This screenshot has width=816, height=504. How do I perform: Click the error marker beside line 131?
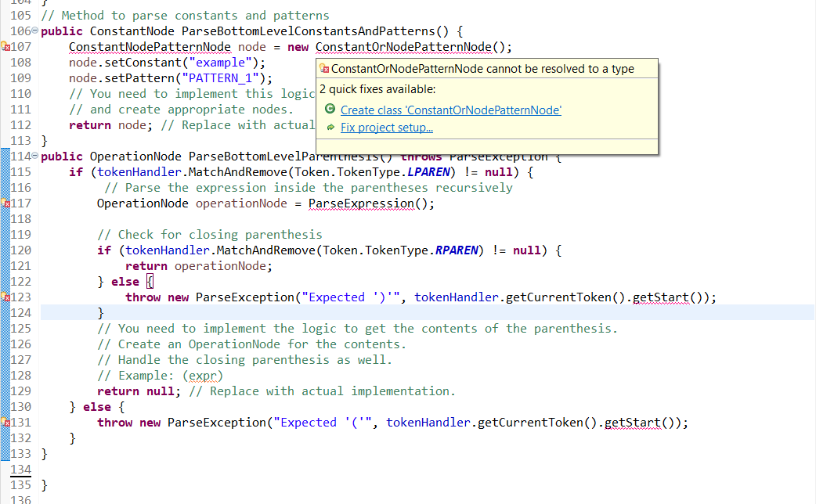pos(5,422)
